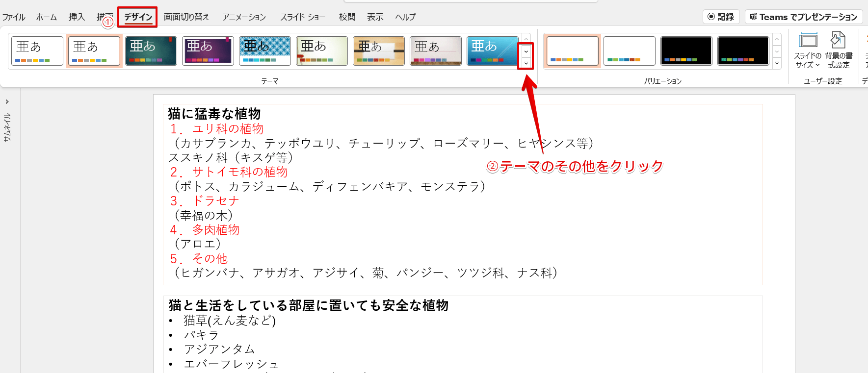
Task: Click the heading 猫に猛毒な植物
Action: pyautogui.click(x=214, y=114)
